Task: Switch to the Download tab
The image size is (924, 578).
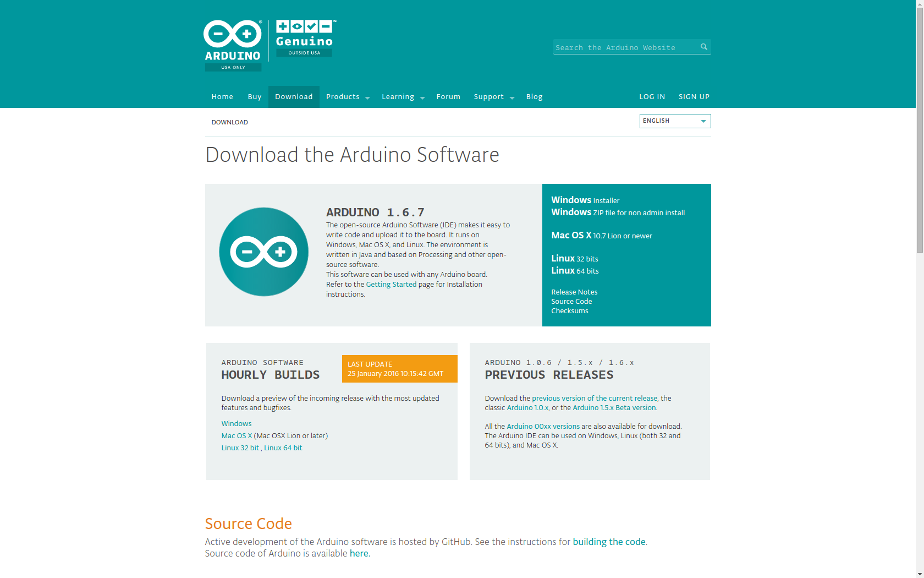Action: (x=294, y=96)
